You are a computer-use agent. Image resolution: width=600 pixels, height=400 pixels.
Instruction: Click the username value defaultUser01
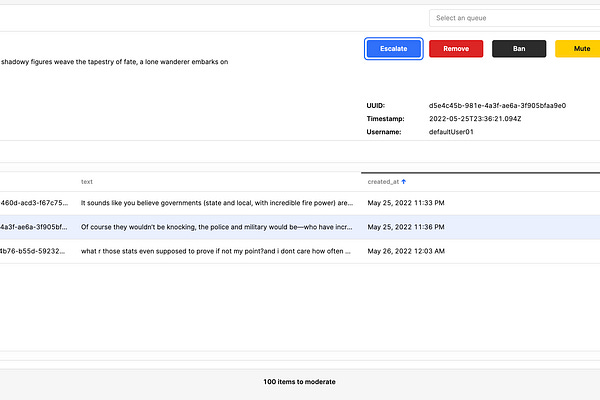tap(451, 132)
